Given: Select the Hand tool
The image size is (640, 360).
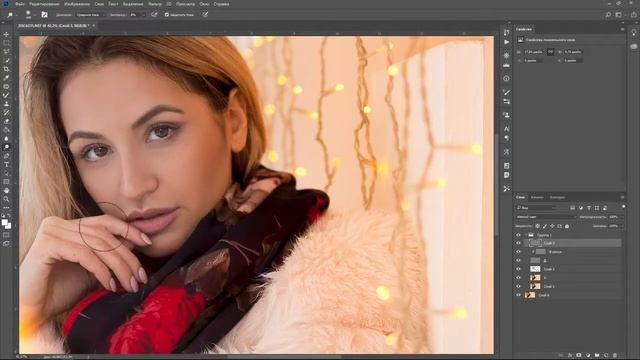Looking at the screenshot, I should pos(6,191).
